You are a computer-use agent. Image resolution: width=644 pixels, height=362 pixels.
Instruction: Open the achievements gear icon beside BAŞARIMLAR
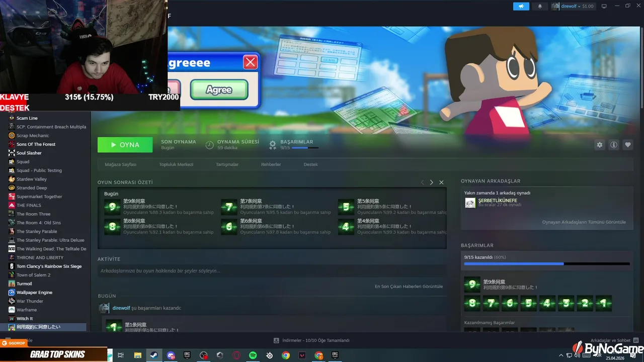pyautogui.click(x=272, y=145)
